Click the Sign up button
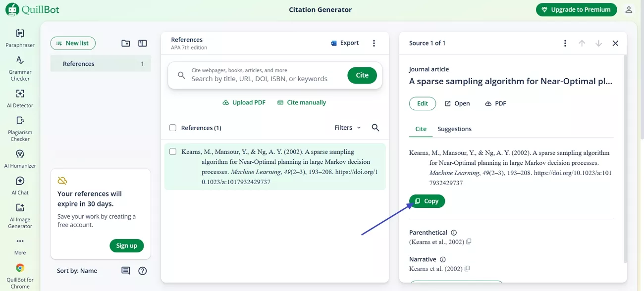This screenshot has width=644, height=291. (x=126, y=245)
